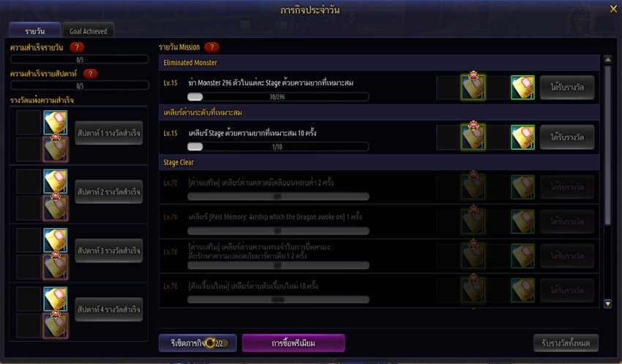Click the รับรางวัลทั้งหมด claim all button
This screenshot has height=364, width=622.
[x=566, y=343]
